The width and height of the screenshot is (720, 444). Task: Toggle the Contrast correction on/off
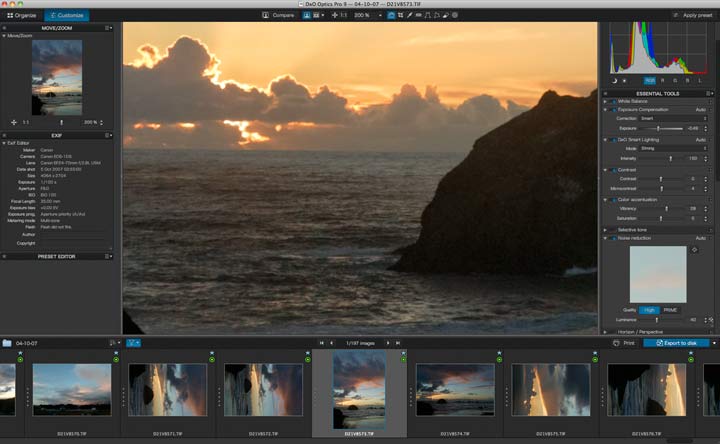[613, 170]
